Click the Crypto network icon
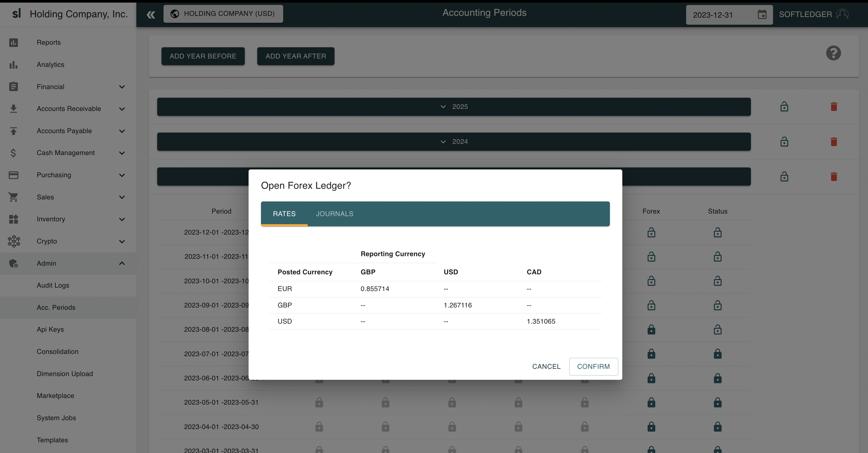This screenshot has width=868, height=453. 14,241
